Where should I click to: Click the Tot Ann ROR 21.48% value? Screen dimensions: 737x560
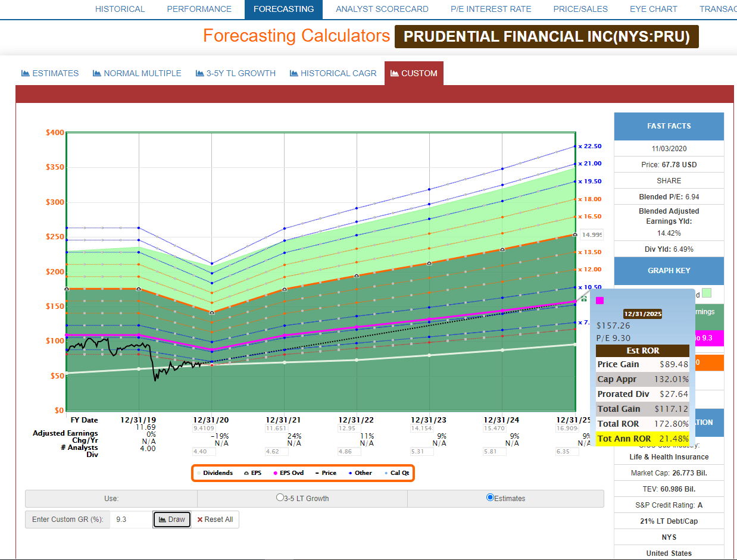tap(673, 439)
